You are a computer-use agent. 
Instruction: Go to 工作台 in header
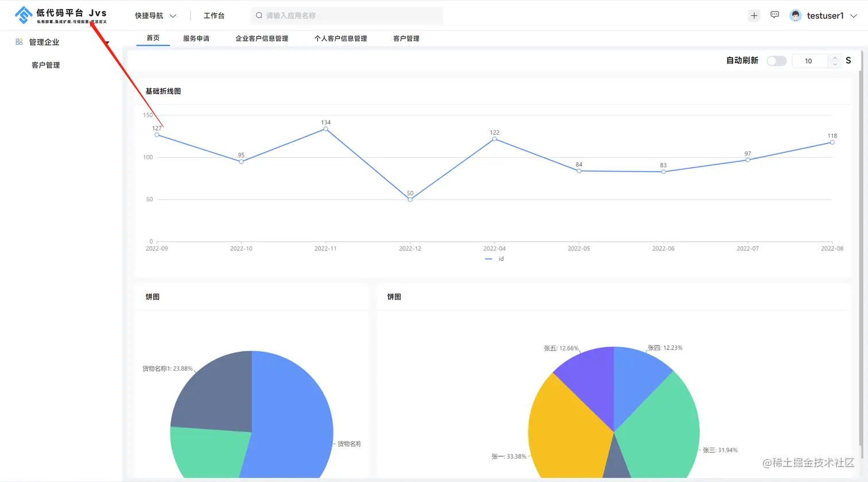(x=214, y=15)
